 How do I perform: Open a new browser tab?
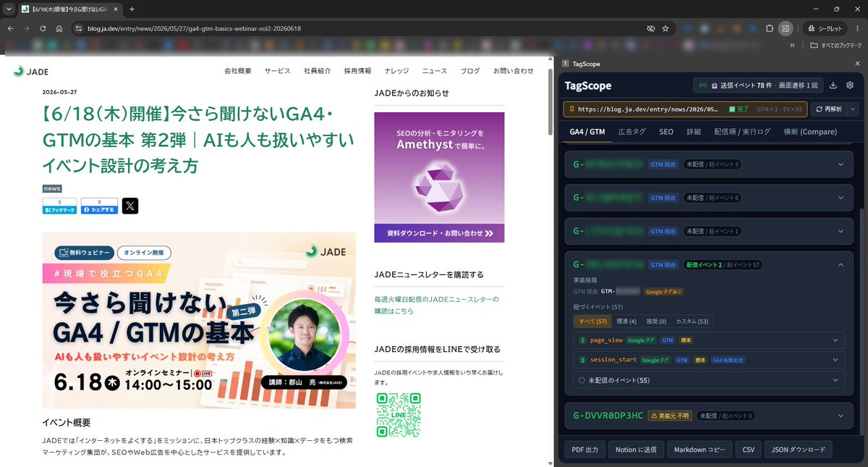[x=132, y=9]
